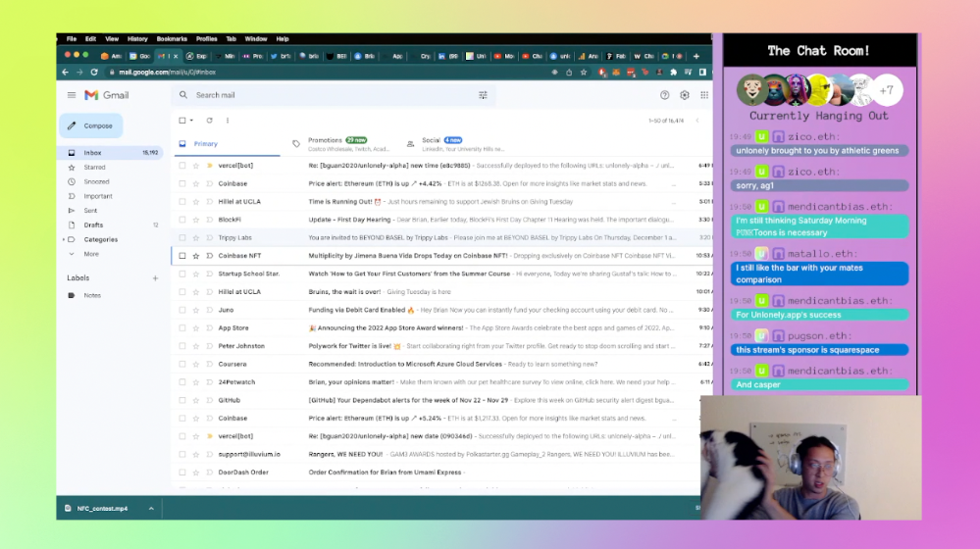Star the vercel[bot] new time email
This screenshot has width=980, height=549.
[195, 166]
